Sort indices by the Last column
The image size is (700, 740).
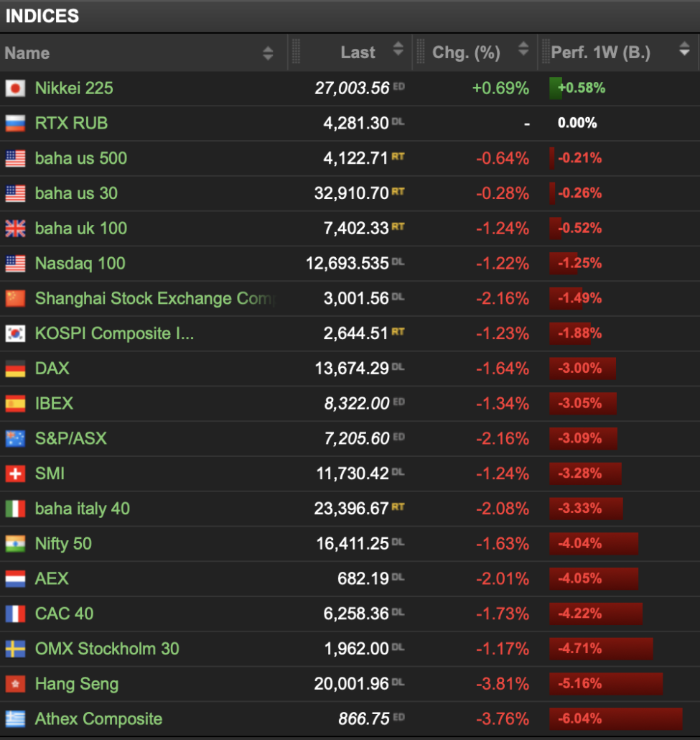[398, 49]
